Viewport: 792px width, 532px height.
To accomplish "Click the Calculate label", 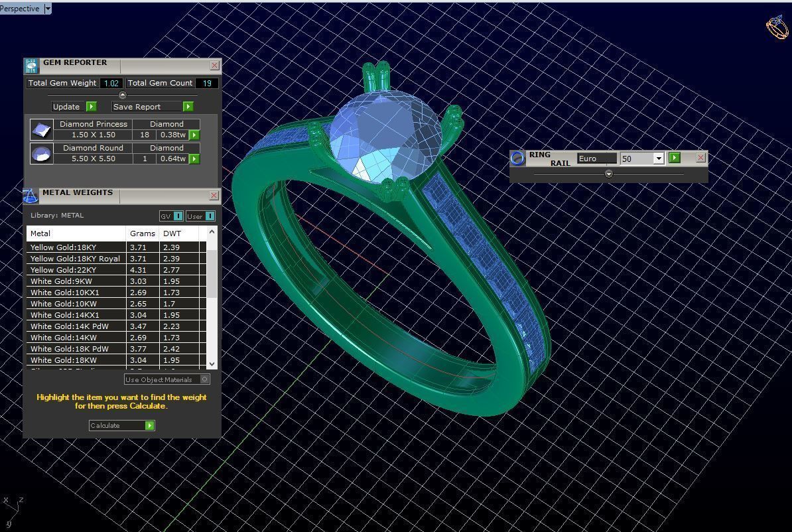I will [105, 425].
